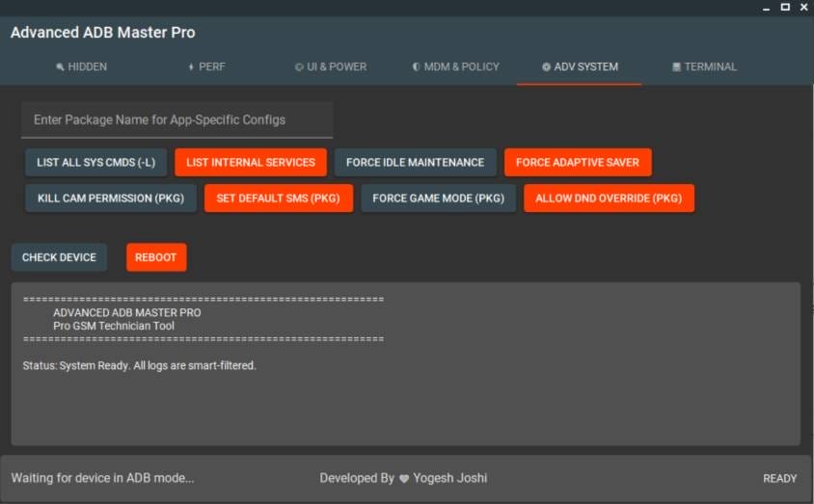Click the 'Pro GSM Technician Tool' log line
Screen dimensions: 814x504
[x=114, y=326]
